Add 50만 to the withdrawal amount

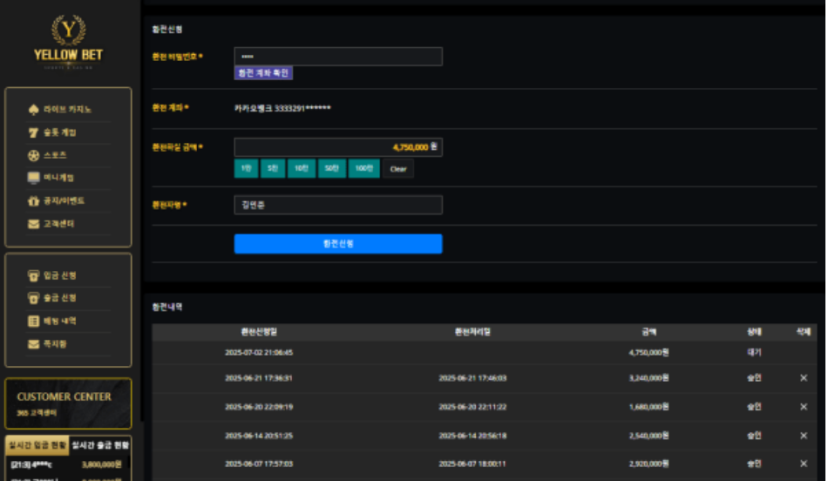[x=332, y=168]
